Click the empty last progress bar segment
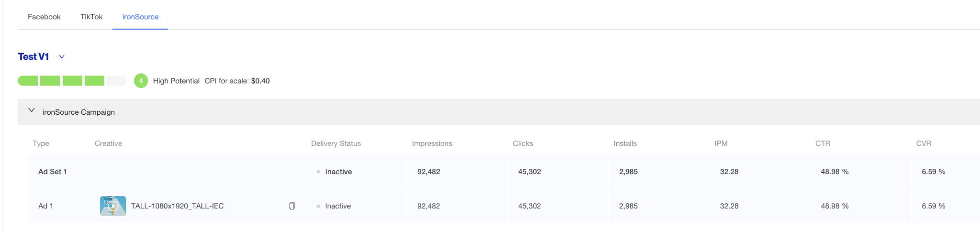The height and width of the screenshot is (230, 980). coord(116,81)
